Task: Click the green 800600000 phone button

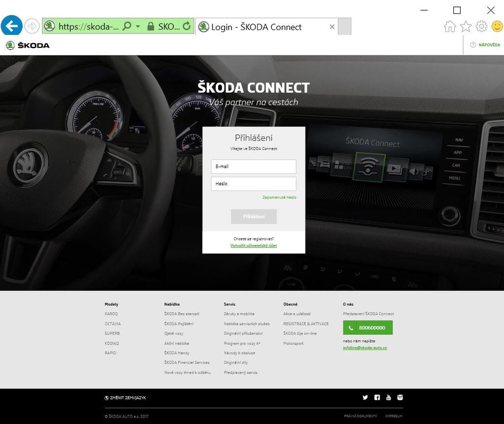Action: [368, 328]
